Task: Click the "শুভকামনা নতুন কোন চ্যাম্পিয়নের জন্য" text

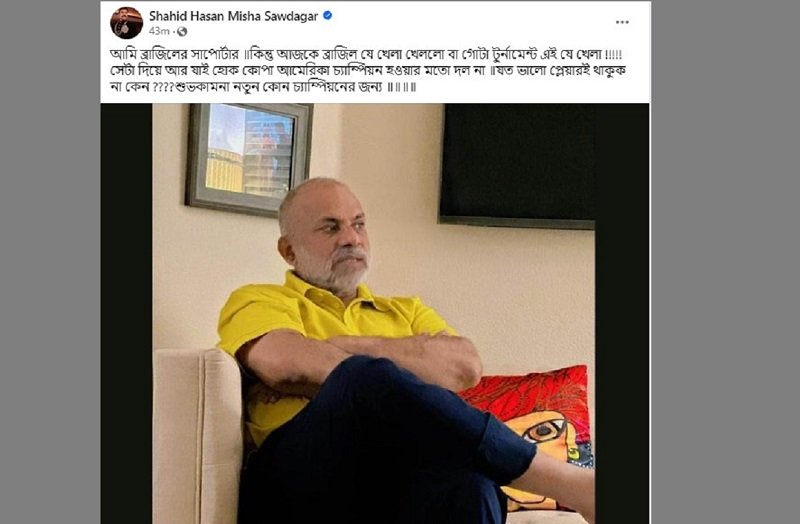Action: tap(279, 87)
